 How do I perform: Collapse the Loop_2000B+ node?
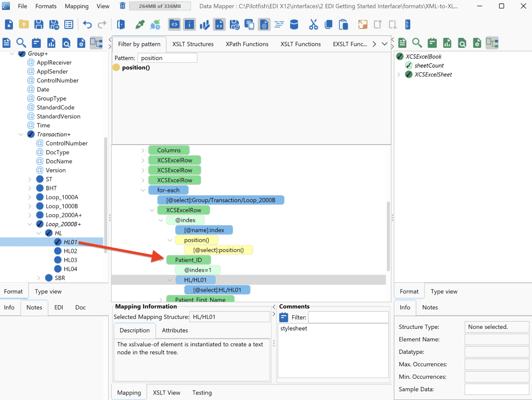pos(30,224)
